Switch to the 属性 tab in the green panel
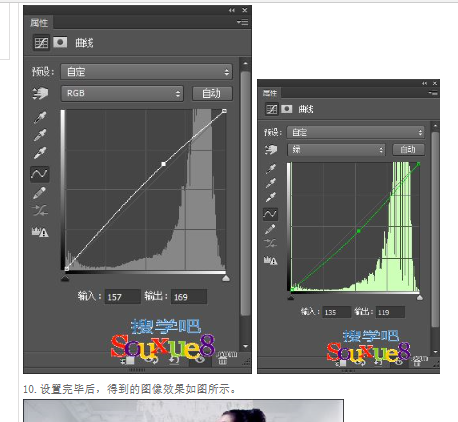 click(270, 93)
